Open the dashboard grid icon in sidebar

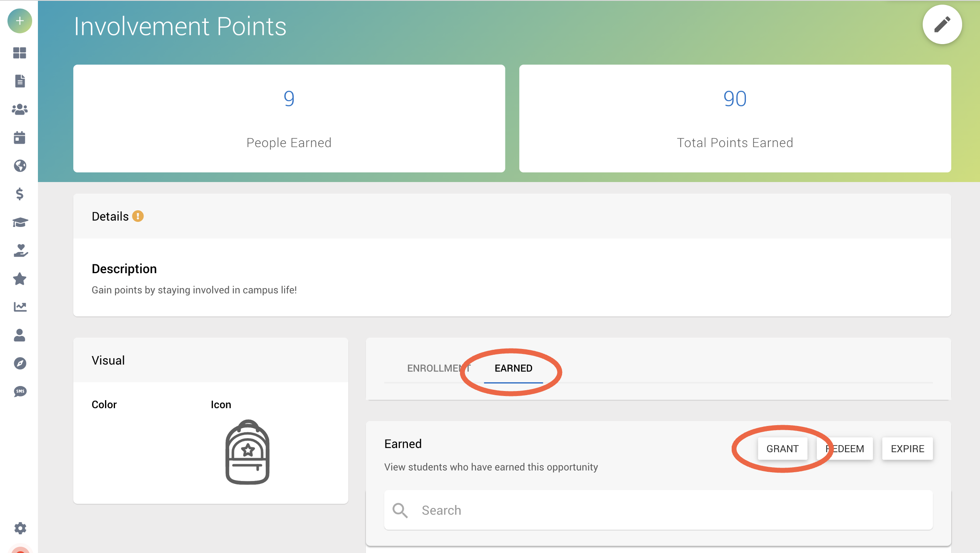pyautogui.click(x=20, y=53)
